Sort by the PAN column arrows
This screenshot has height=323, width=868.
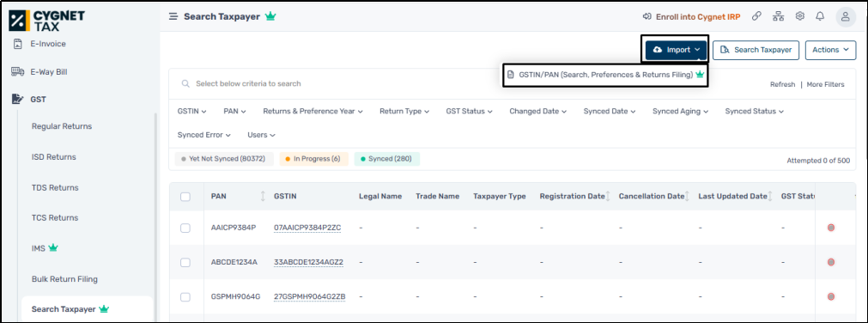(x=263, y=196)
